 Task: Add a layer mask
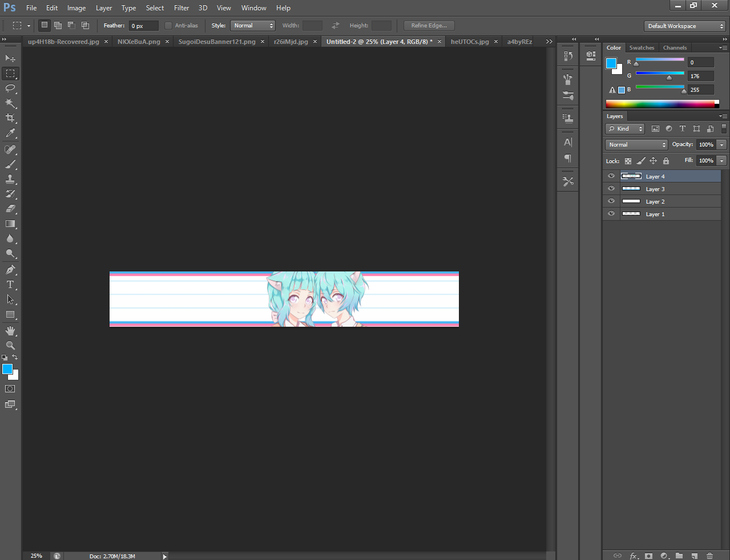click(648, 555)
